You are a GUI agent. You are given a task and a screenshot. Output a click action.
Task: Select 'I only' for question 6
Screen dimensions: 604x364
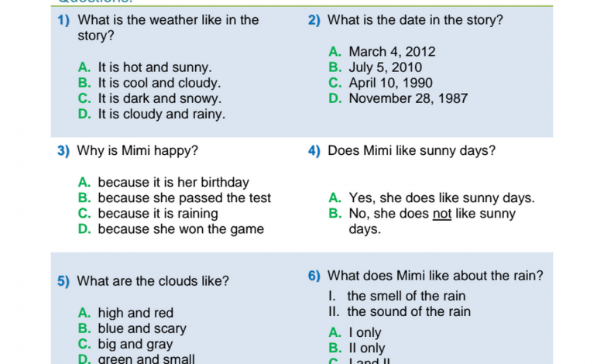(x=355, y=332)
